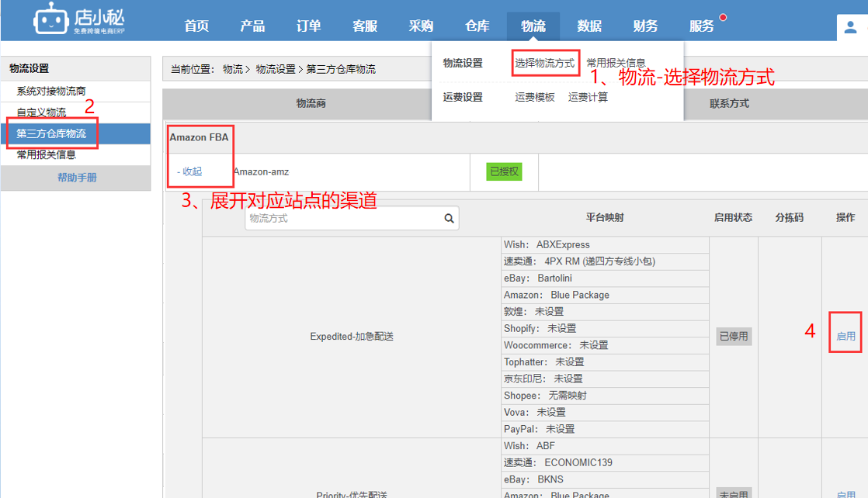Click 京东印尼: 未设置 mapping

(543, 379)
